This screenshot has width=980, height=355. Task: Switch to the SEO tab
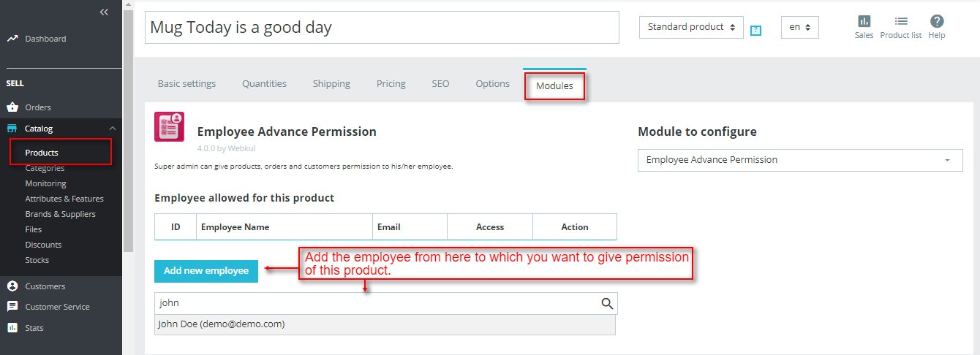[440, 84]
